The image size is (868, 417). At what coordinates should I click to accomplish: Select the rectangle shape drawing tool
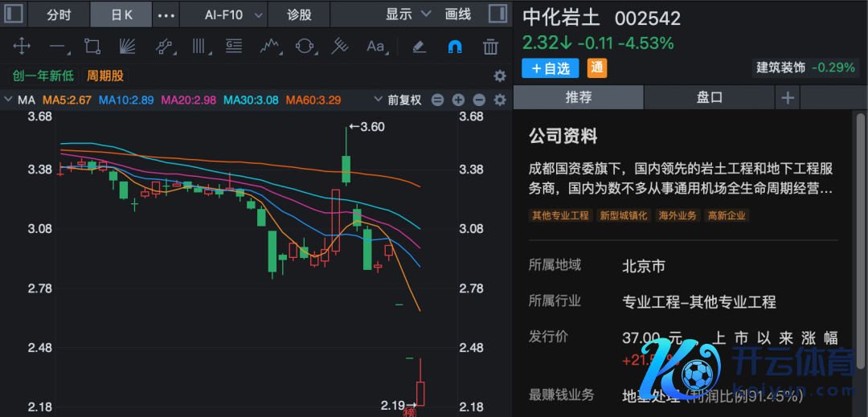tap(92, 47)
